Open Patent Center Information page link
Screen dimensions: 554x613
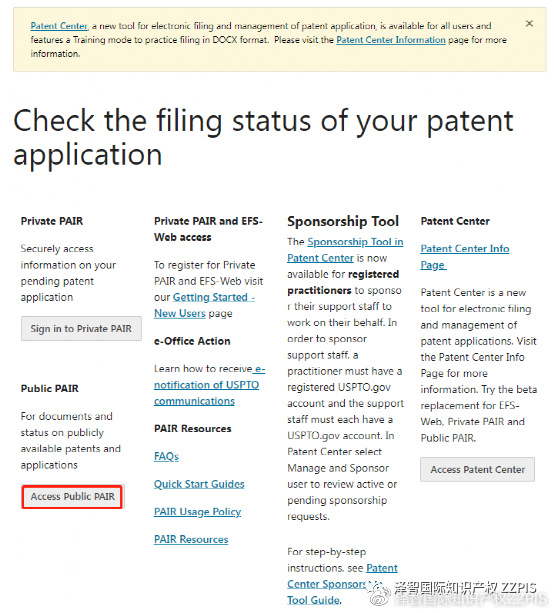click(x=391, y=40)
